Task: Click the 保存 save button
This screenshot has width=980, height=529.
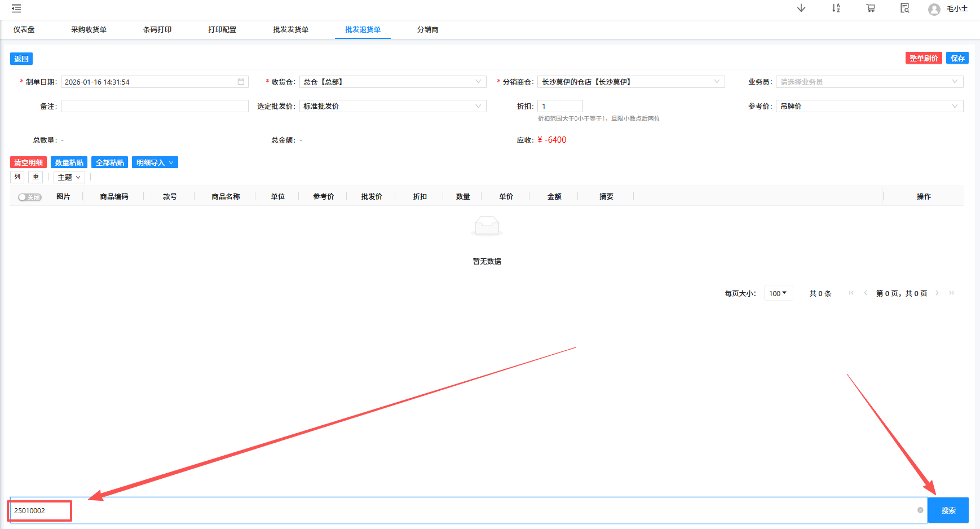Action: (957, 58)
